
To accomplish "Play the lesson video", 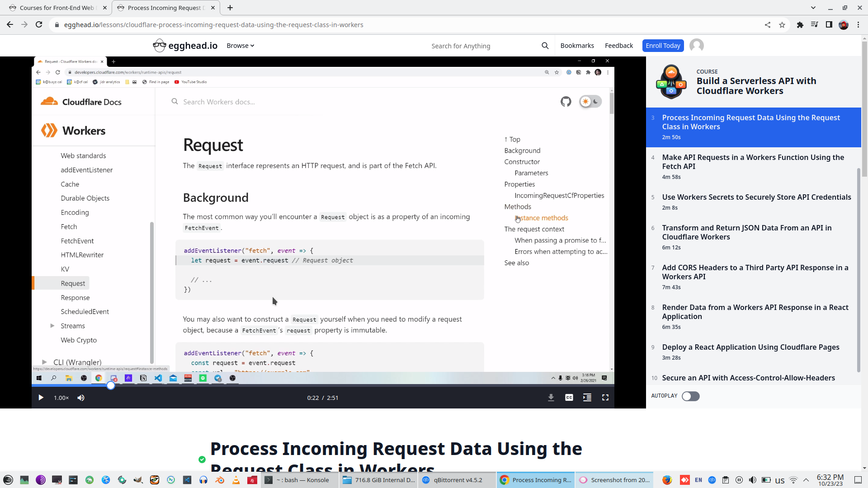I will (x=41, y=398).
